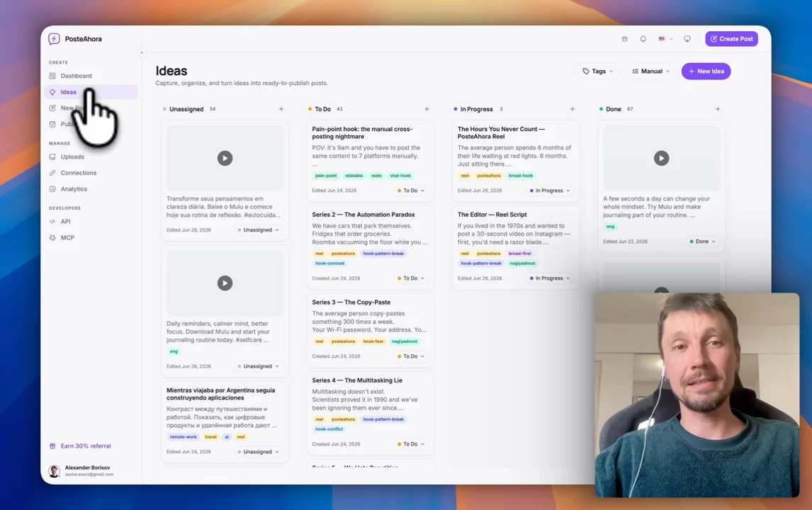
Task: Add a card to the In Progress column
Action: pos(573,109)
